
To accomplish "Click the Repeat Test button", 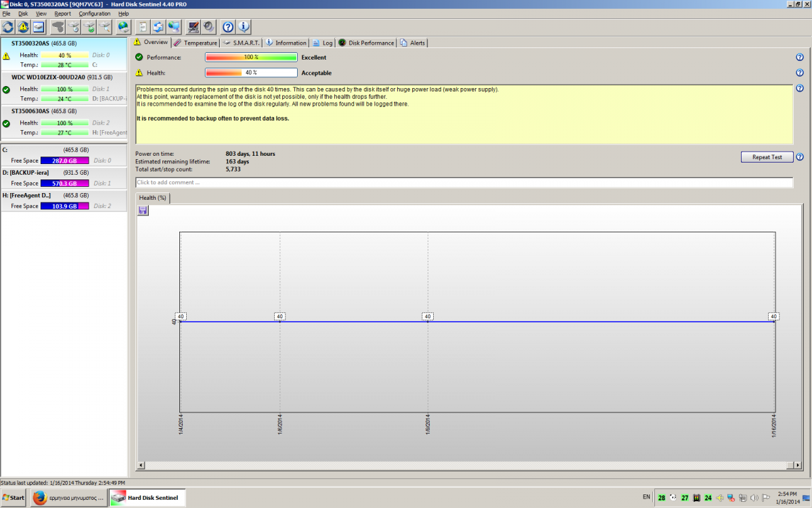I will (767, 157).
